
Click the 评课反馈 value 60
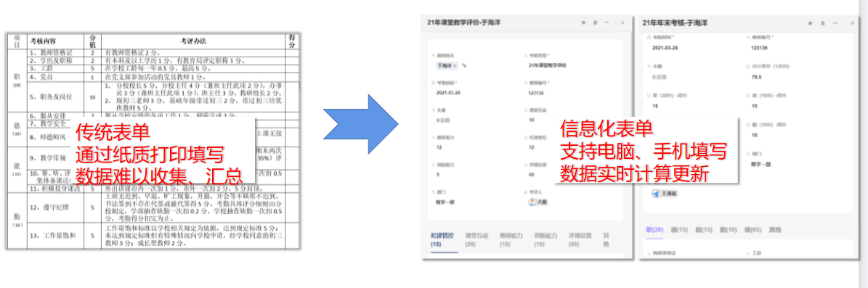coord(532,174)
